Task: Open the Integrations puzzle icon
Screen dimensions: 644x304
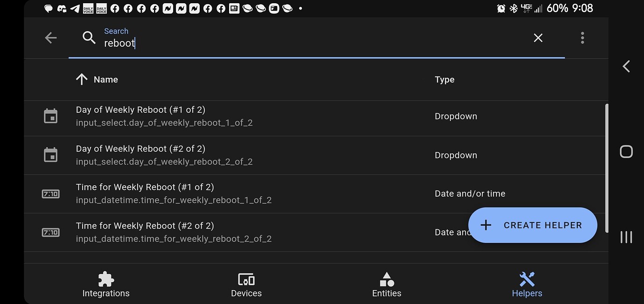Action: click(x=105, y=279)
